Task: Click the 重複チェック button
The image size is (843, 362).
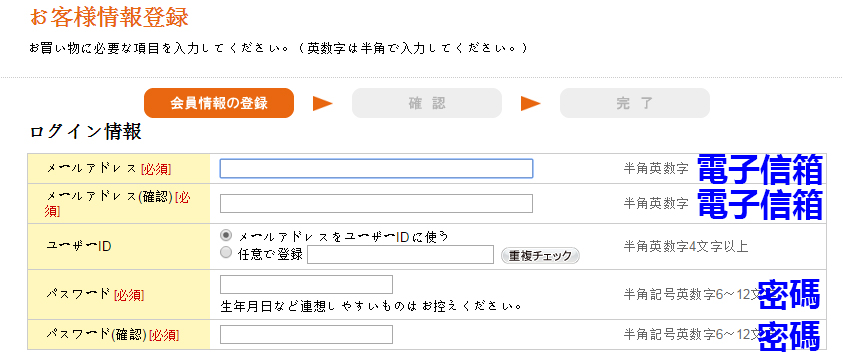Action: (x=540, y=255)
